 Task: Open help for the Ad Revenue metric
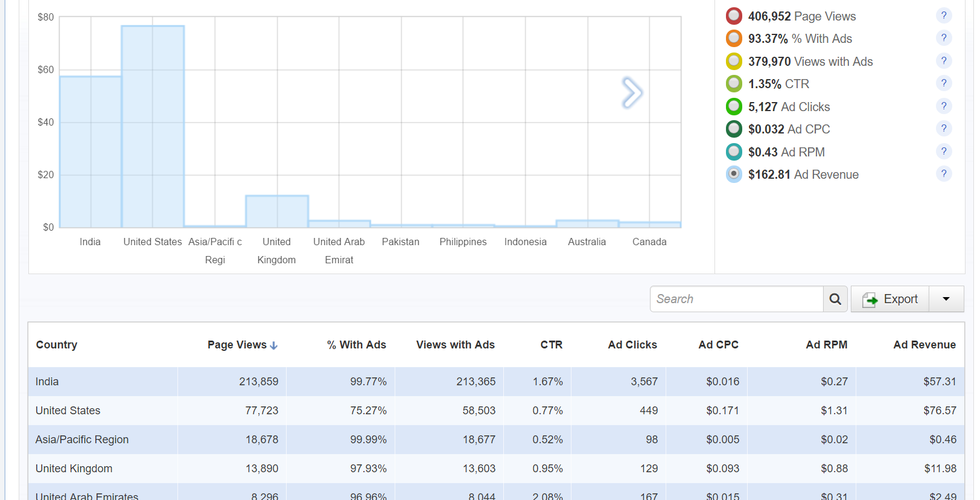tap(944, 174)
